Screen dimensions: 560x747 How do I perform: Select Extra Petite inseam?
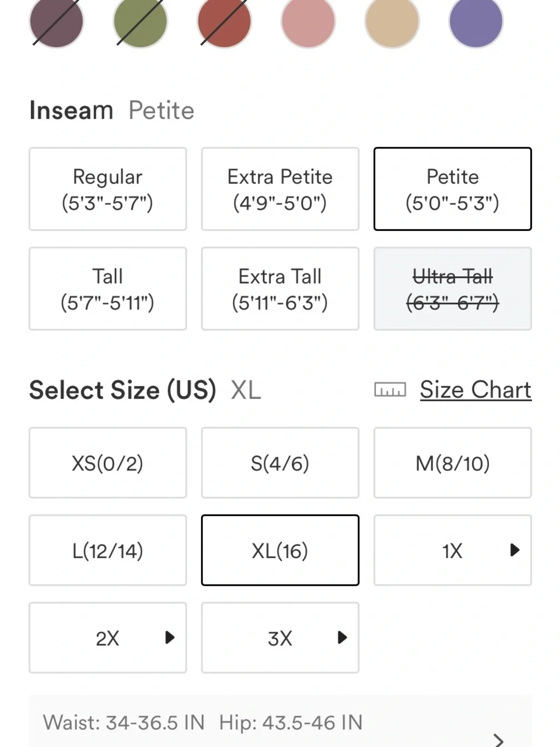coord(280,189)
